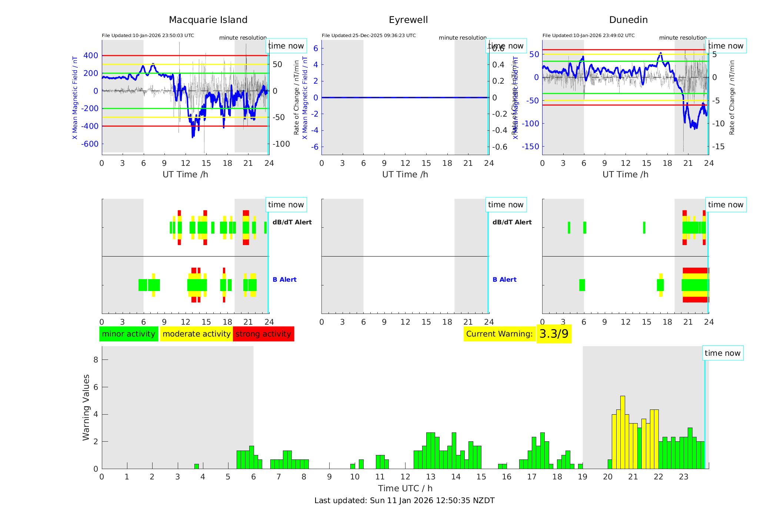Click the Current Warning label

point(499,334)
